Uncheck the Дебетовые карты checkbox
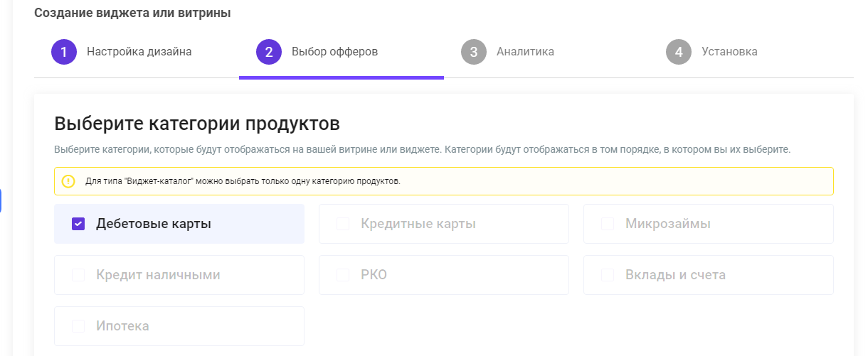 tap(78, 224)
